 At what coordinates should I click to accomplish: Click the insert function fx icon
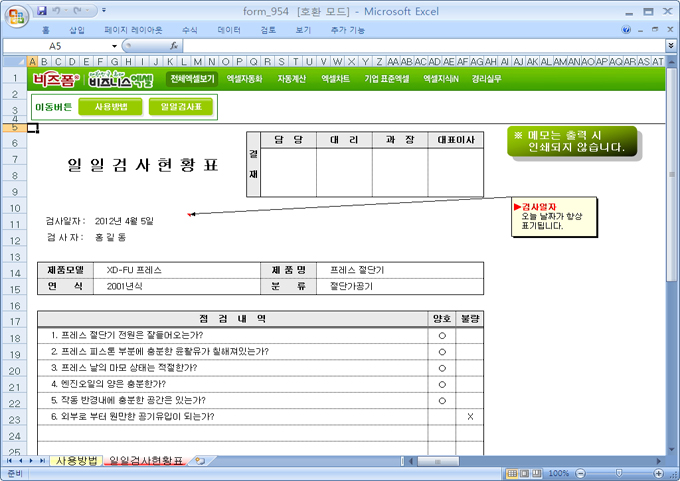174,46
